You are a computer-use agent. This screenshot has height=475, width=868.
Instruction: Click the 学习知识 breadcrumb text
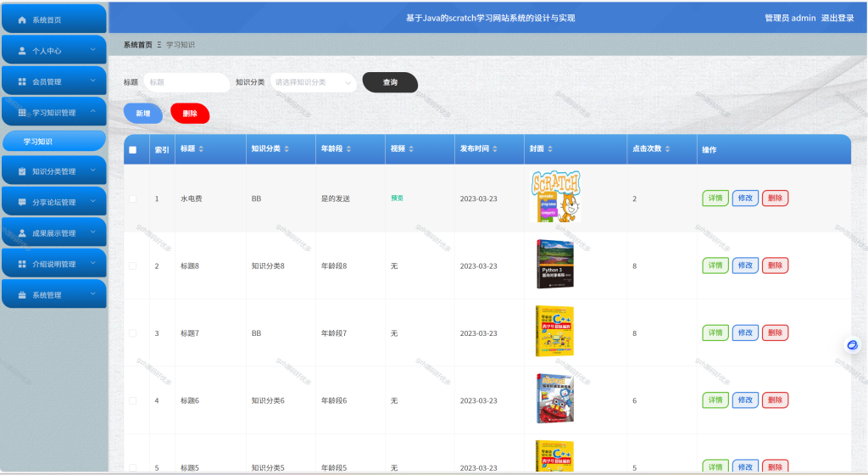(x=181, y=45)
